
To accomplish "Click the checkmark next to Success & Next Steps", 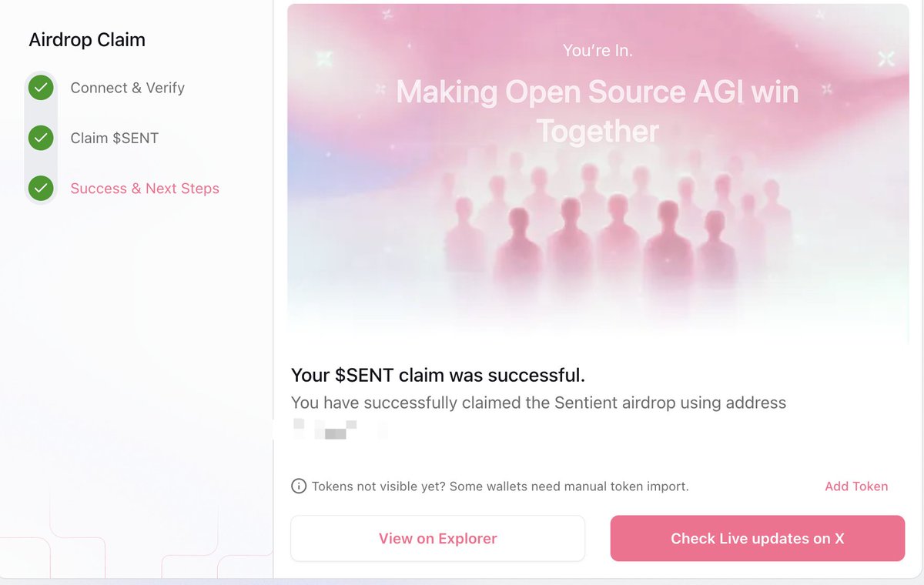I will [41, 189].
